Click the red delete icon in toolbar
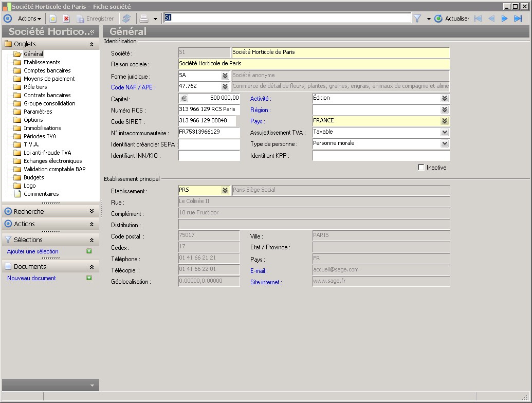 point(66,19)
